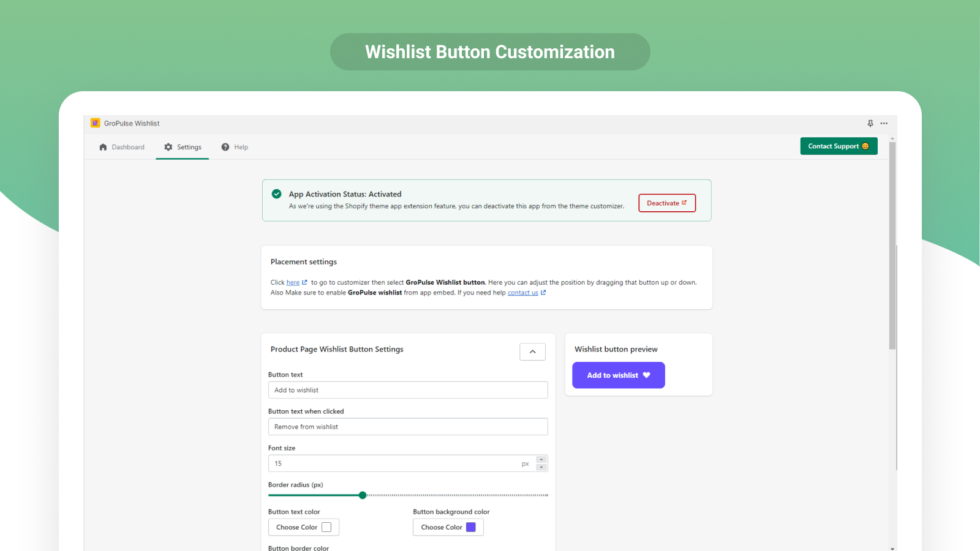Screen dimensions: 980x551
Task: Click the green activated checkmark icon
Action: [x=277, y=193]
